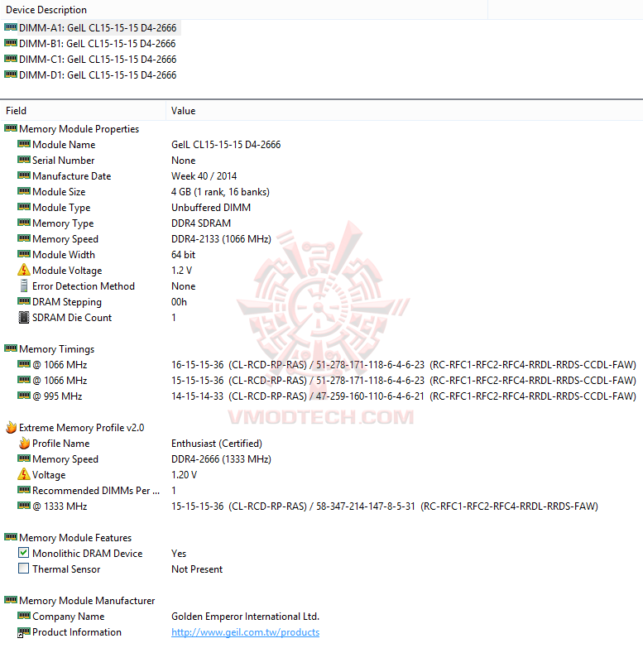Viewport: 643px width, 672px height.
Task: Select the 'Week 40 / 2014' value
Action: click(204, 176)
